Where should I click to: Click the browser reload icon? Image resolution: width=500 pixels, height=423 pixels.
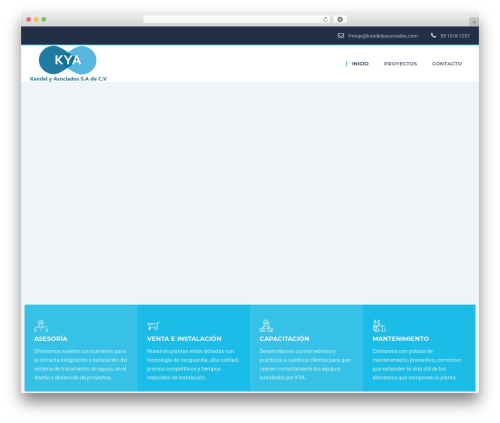(325, 20)
